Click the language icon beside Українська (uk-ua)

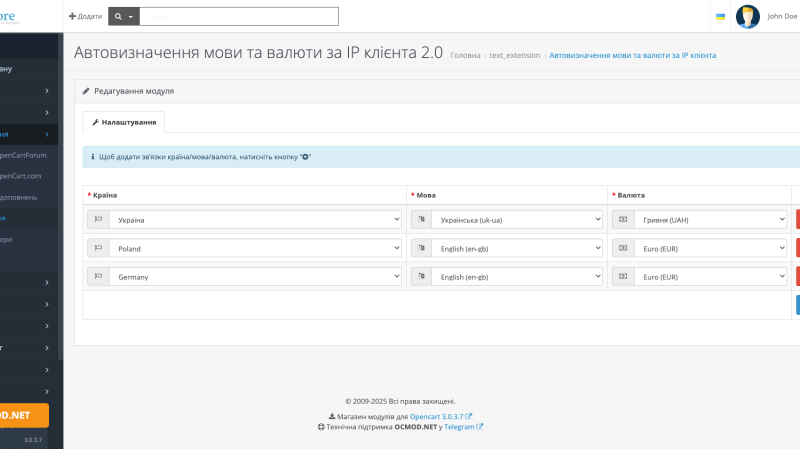[x=421, y=219]
